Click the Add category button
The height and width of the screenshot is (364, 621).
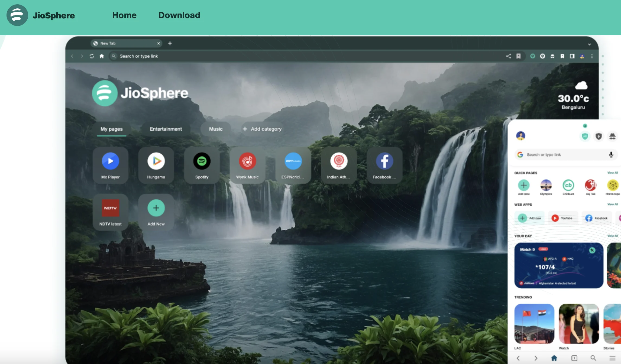[262, 129]
